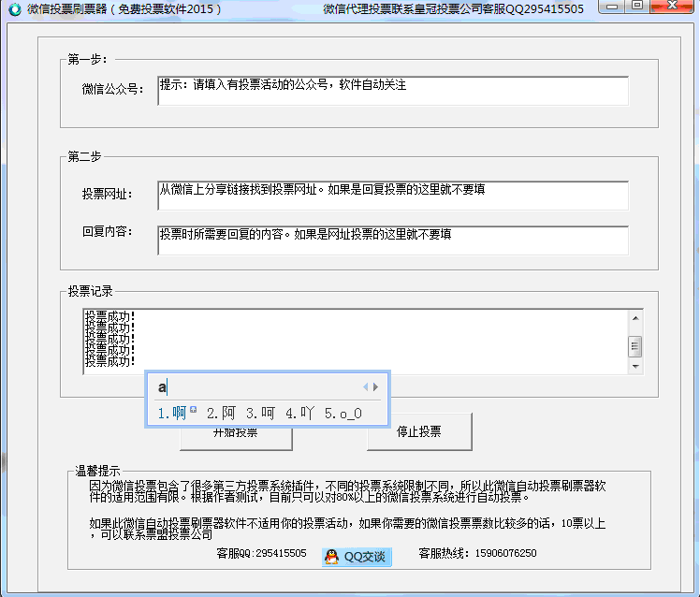Click the 停止投票 button
This screenshot has height=597, width=700.
pos(419,431)
